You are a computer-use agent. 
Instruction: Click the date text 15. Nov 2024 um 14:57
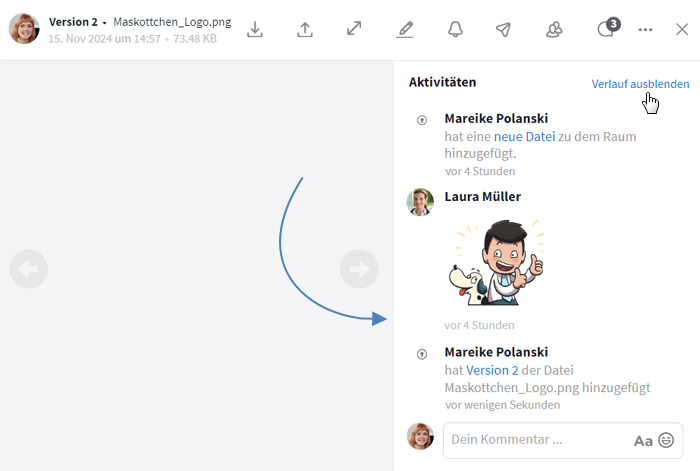tap(104, 39)
